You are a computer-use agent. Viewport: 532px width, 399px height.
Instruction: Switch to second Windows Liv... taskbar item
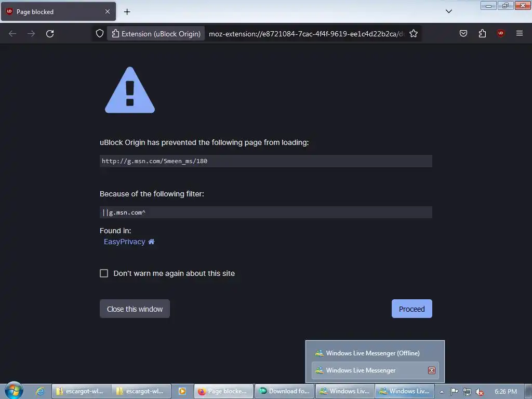coord(405,391)
